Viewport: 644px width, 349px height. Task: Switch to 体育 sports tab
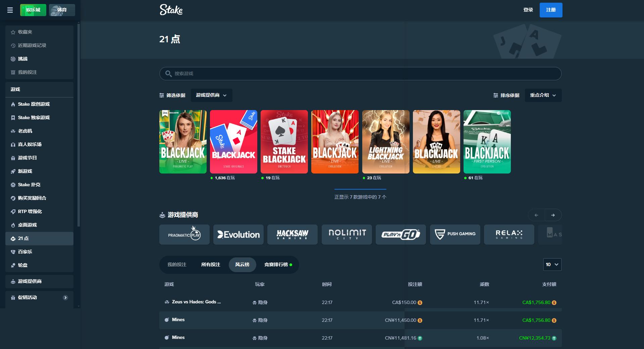click(62, 10)
